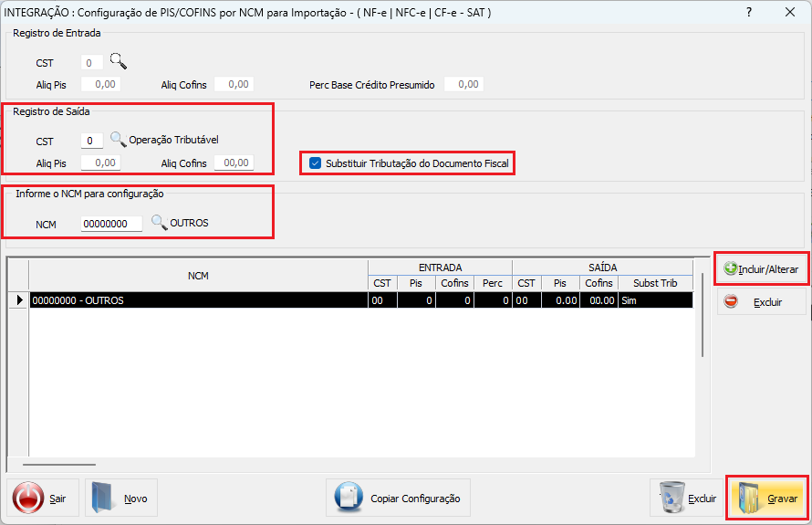The image size is (812, 525).
Task: Click the Subst Trib column header
Action: click(655, 283)
